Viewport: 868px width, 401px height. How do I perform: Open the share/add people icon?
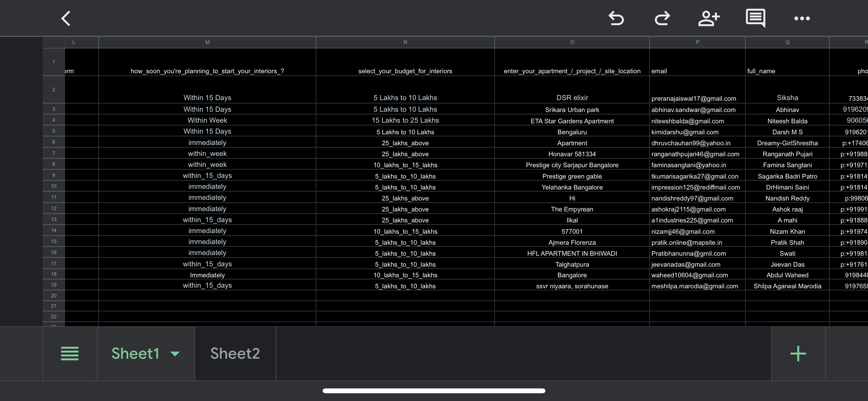point(708,18)
